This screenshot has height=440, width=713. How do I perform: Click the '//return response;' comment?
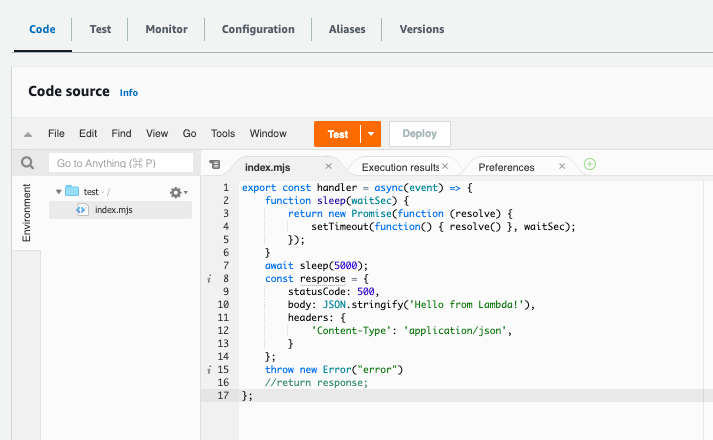pyautogui.click(x=317, y=383)
